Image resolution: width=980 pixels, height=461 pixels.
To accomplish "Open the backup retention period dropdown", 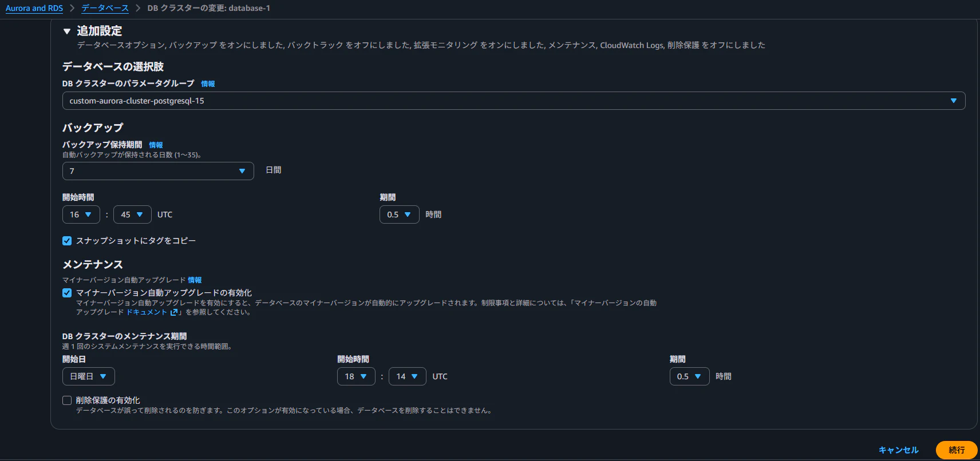I will pos(158,171).
